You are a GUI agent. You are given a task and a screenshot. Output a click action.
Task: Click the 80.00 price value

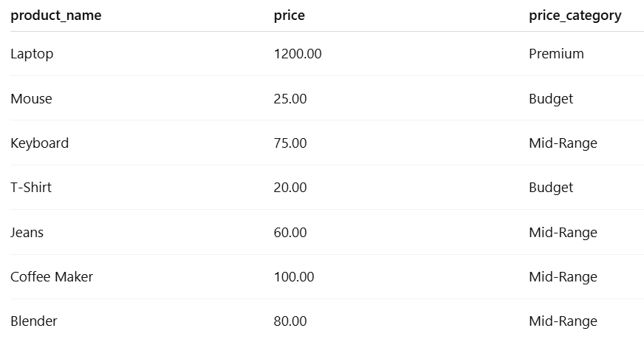[x=290, y=321]
